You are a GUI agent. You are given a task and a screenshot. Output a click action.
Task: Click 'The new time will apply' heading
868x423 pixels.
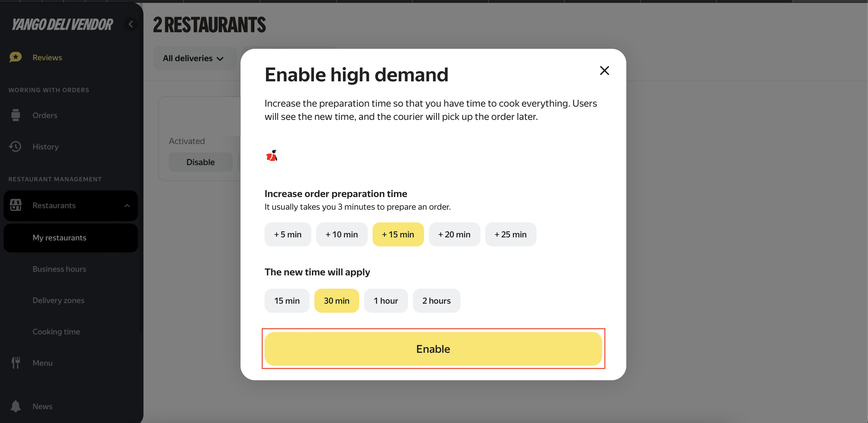tap(317, 272)
